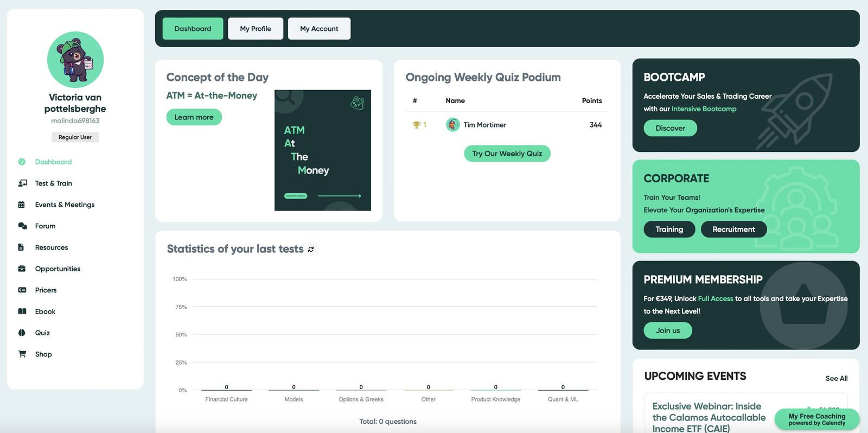Click the Opportunities briefcase icon
Screen dimensions: 868x433
(22, 269)
